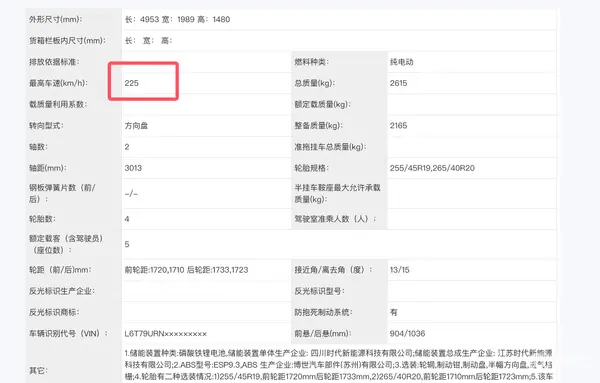Select the wheelbase value 3013

click(x=133, y=168)
